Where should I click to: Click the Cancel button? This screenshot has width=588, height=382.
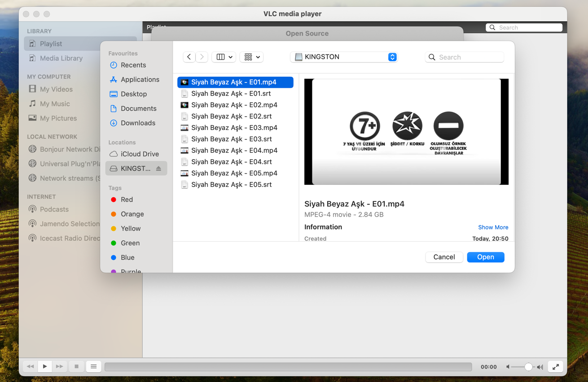coord(444,257)
